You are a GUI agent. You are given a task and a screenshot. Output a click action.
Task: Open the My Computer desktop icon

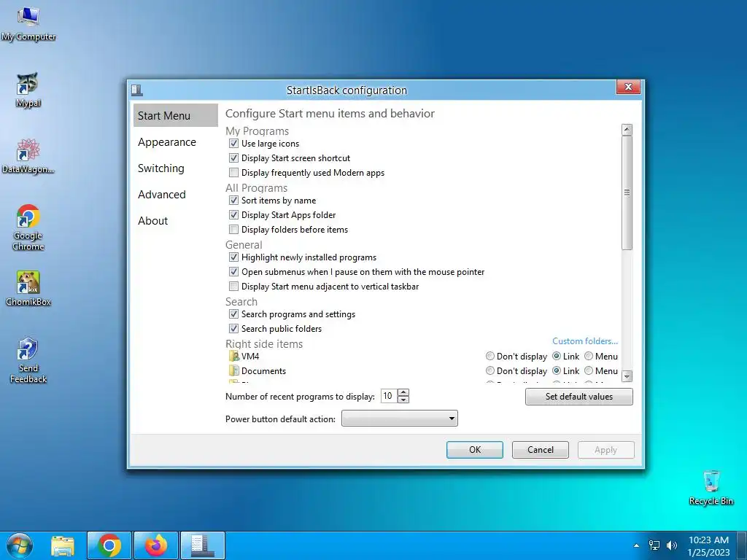28,23
